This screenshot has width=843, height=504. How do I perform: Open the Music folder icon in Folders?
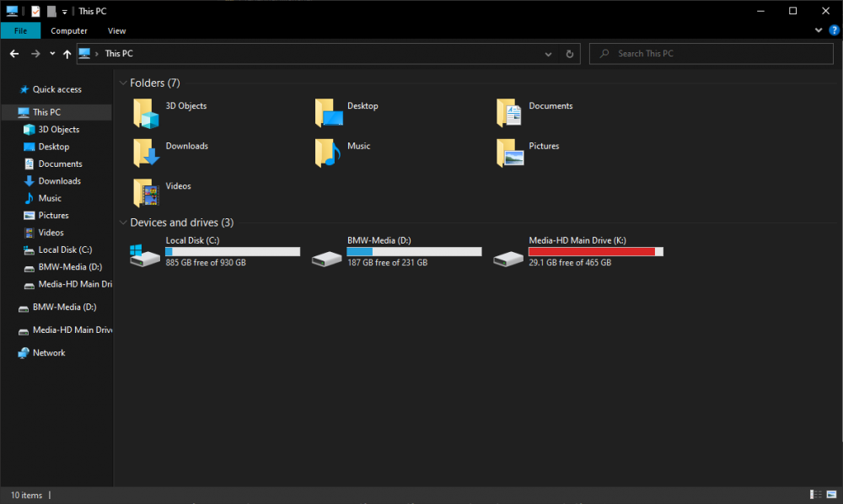[327, 153]
